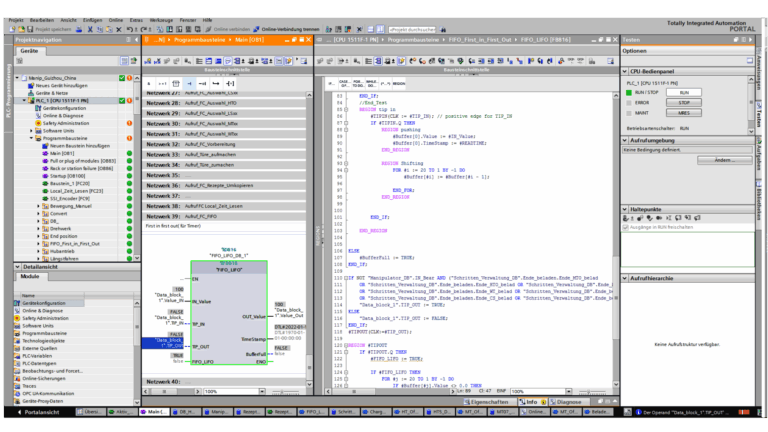
Task: Click the Online & Diagnose tree icon
Action: 37,115
